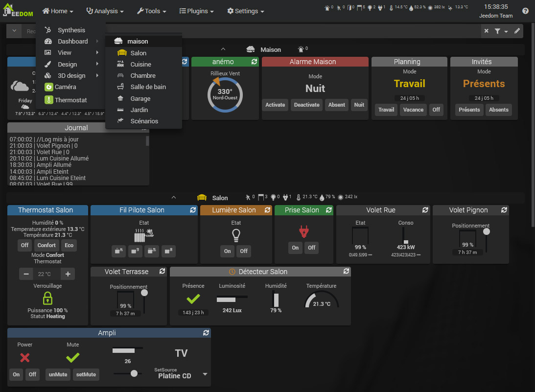Open the Settings menu dropdown
Viewport: 535px width, 392px height.
(246, 11)
